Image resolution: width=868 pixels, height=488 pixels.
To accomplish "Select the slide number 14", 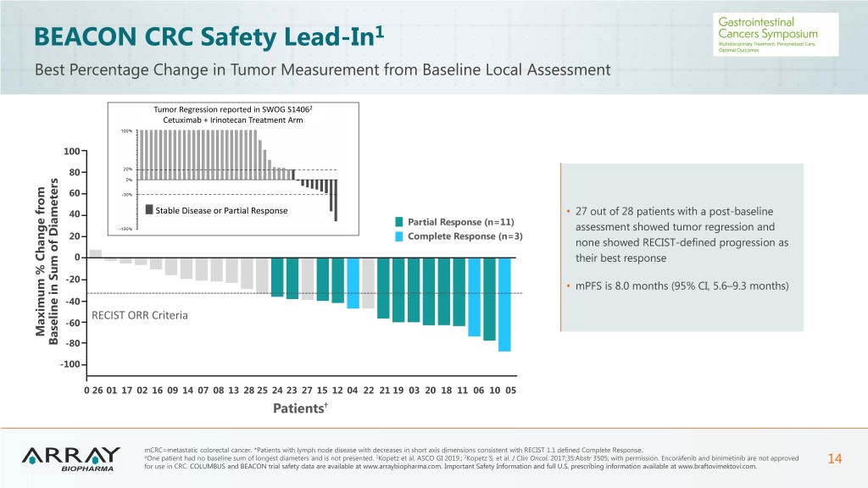I will click(834, 458).
